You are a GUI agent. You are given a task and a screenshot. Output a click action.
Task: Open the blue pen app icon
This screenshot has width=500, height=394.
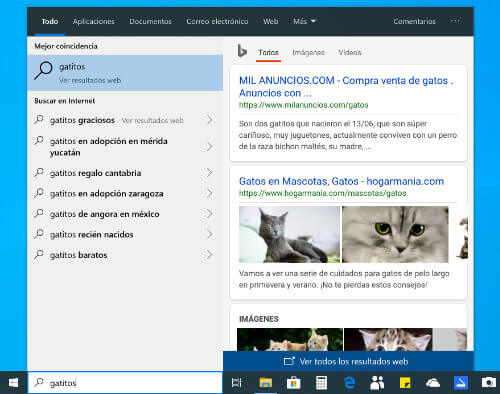(461, 383)
